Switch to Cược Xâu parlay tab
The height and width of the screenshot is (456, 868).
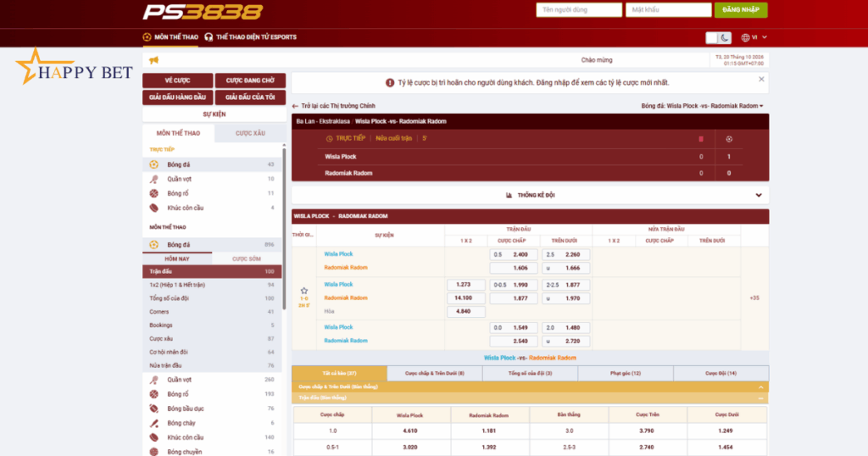click(x=250, y=133)
